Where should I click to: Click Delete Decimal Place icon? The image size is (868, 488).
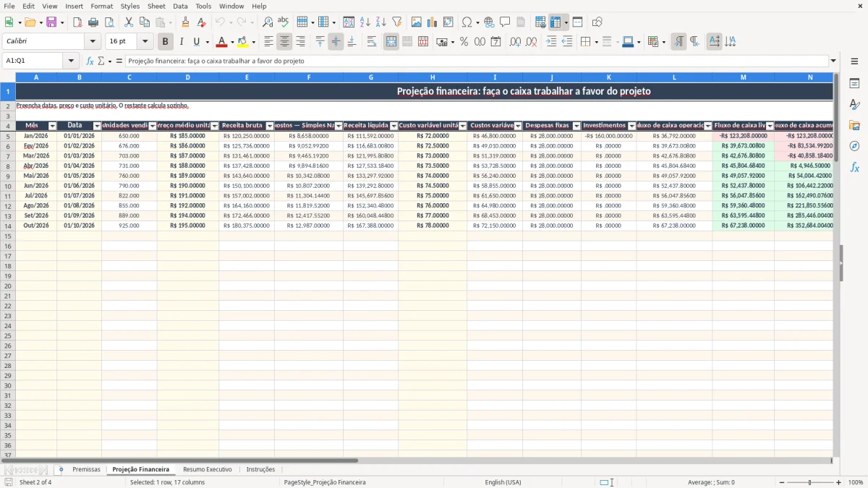531,42
